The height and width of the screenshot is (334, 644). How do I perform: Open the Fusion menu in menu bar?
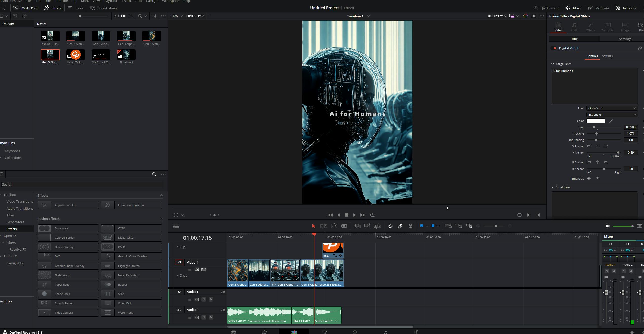125,1
